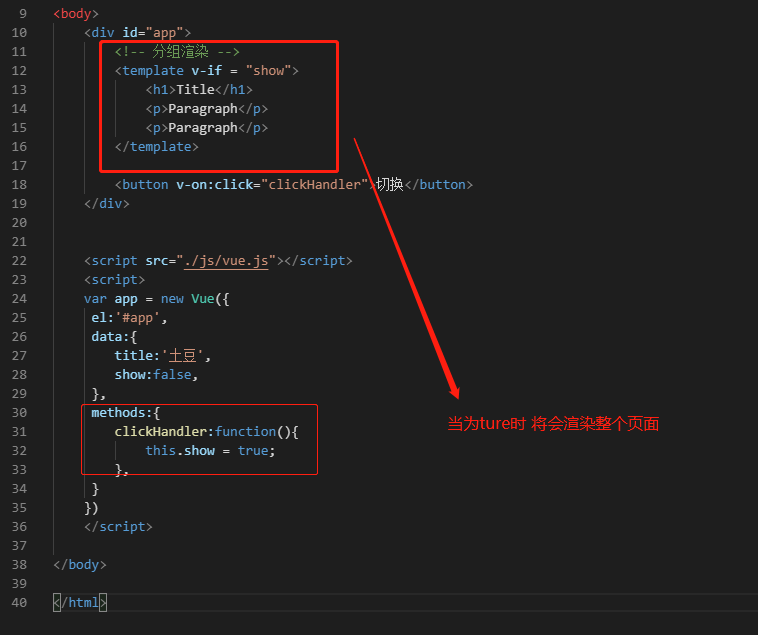Click the this.show = true; statement

point(211,450)
